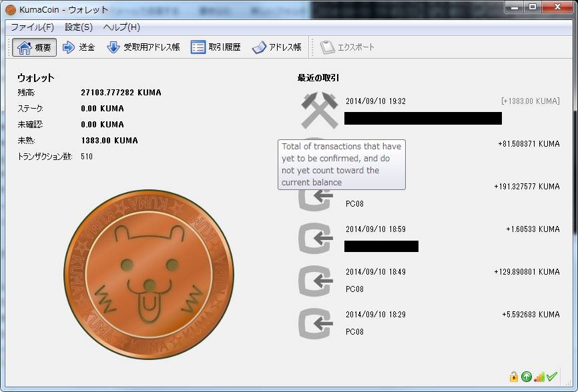Screen dimensions: 578x392
Task: Click the エクスポート export button
Action: 347,47
